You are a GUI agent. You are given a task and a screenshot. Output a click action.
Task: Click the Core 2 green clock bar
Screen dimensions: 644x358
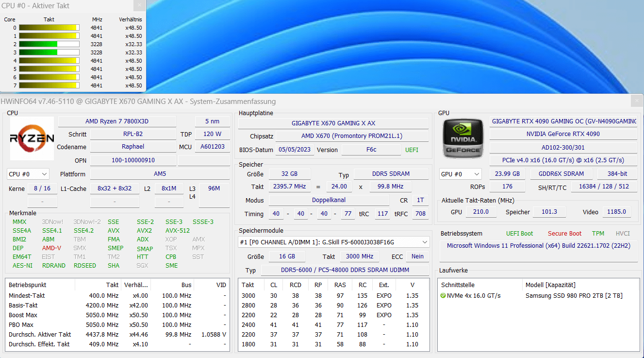pyautogui.click(x=49, y=44)
